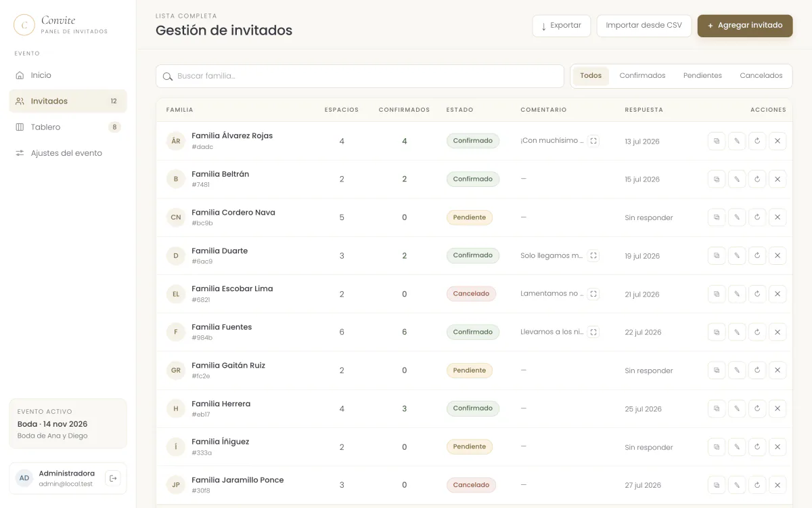Open the active event card Boda 14 nov 2026
Screen dimensions: 812x508
(x=68, y=423)
